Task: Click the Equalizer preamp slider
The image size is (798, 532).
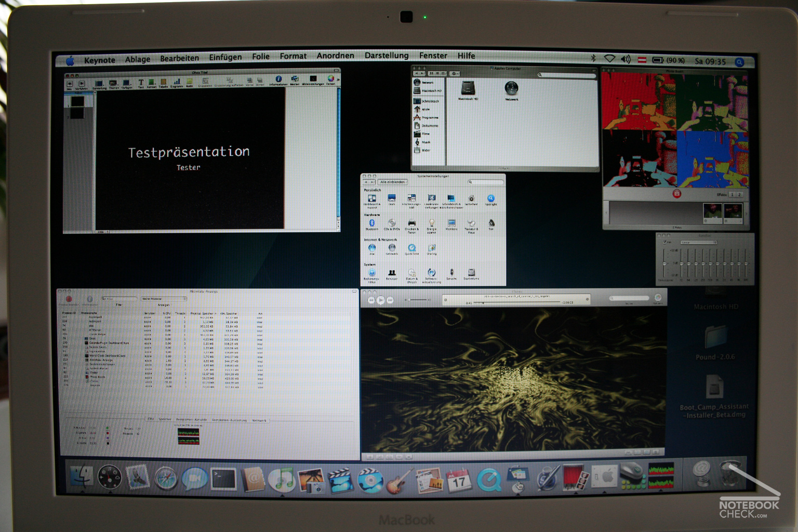Action: click(x=664, y=264)
